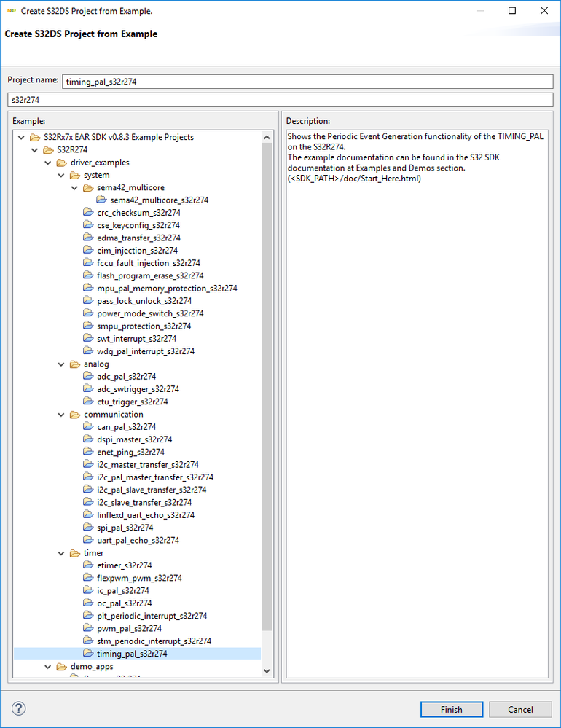Select i2c_pal_master_transfer_s32r274 example
561x728 pixels.
[x=155, y=477]
